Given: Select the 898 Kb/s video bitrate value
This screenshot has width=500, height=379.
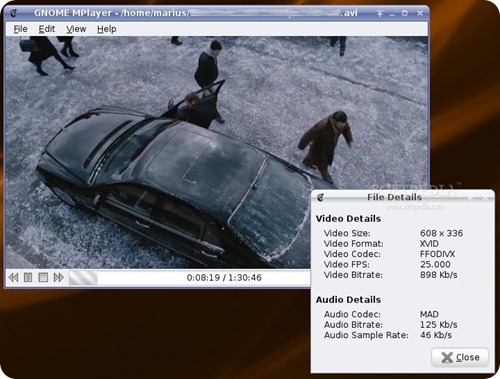Looking at the screenshot, I should tap(439, 275).
